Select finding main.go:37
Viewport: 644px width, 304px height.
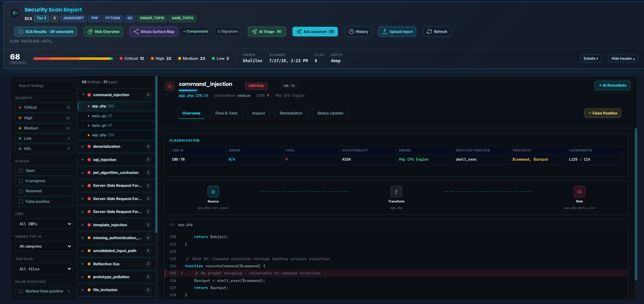point(116,116)
